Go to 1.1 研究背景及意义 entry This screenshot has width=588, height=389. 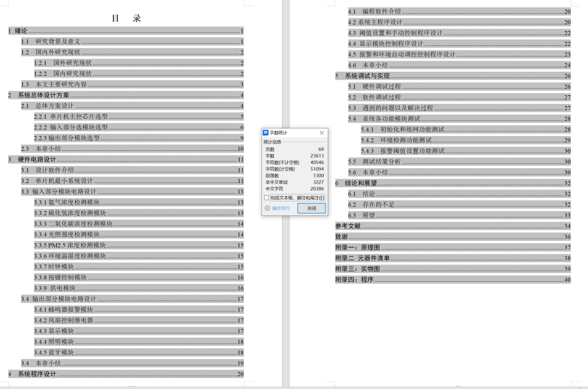(57, 42)
